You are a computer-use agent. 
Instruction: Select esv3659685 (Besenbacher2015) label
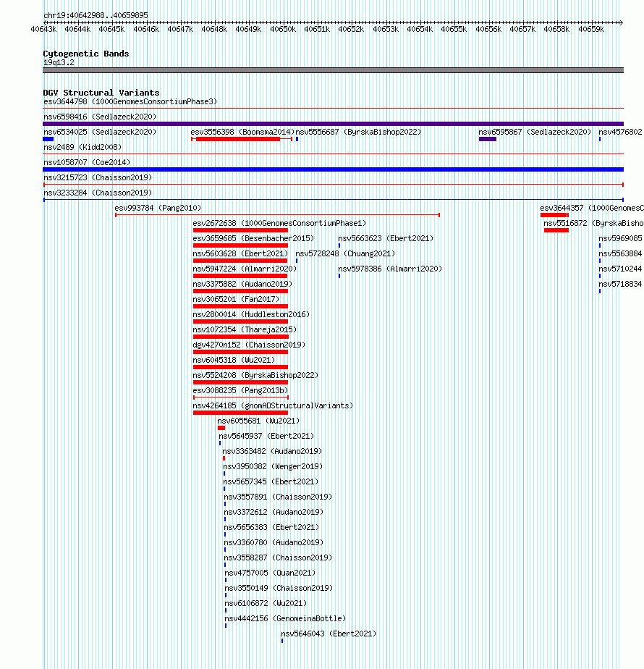[x=253, y=238]
